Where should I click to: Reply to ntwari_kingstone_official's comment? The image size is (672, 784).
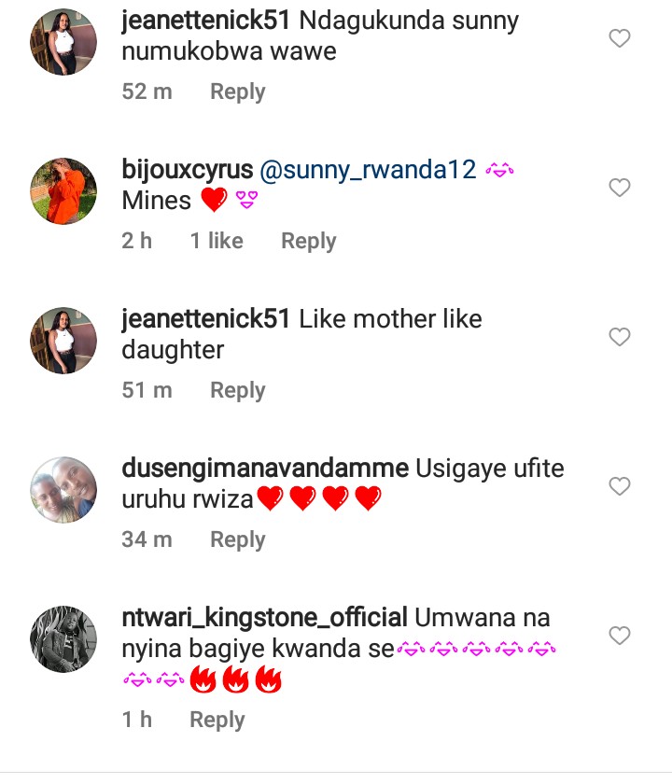(x=217, y=720)
